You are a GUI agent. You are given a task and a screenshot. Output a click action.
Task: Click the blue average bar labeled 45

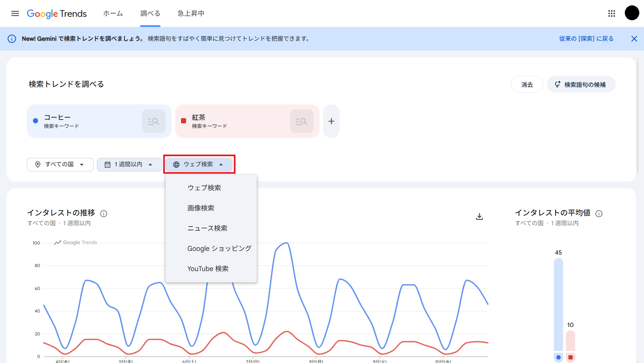558,305
